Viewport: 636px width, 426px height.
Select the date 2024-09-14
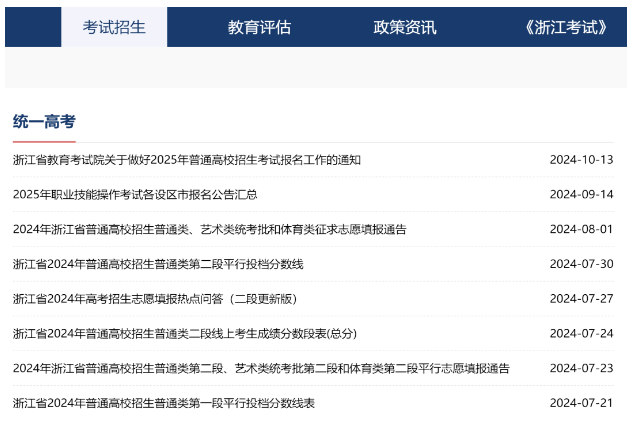pos(581,195)
